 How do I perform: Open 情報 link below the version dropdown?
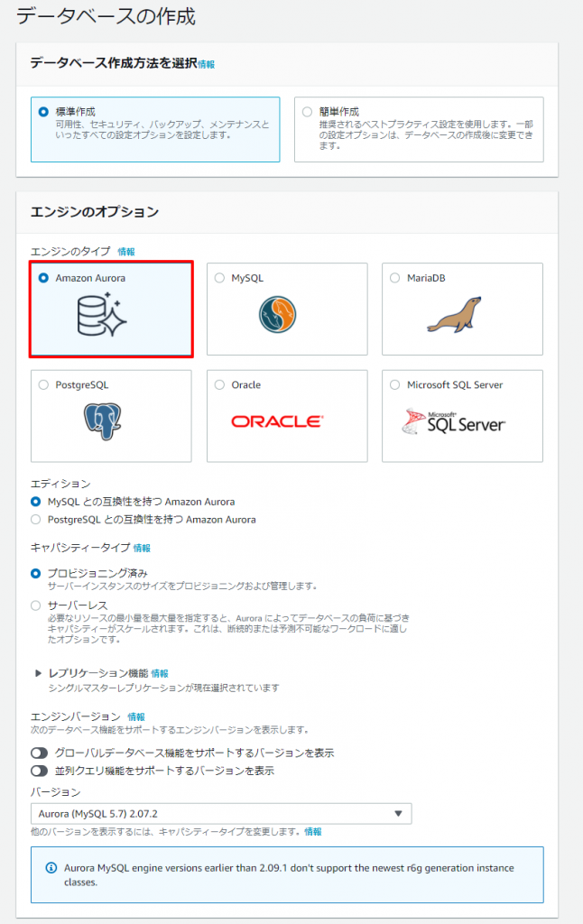tap(313, 832)
